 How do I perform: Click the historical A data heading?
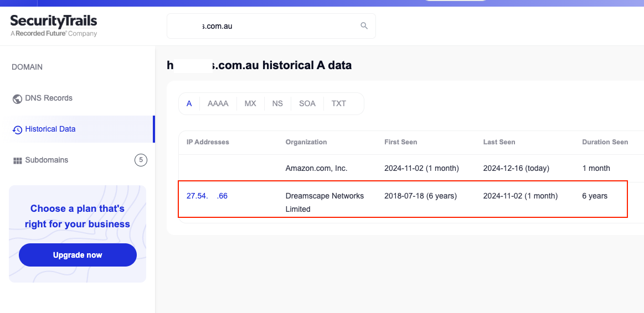pos(259,65)
